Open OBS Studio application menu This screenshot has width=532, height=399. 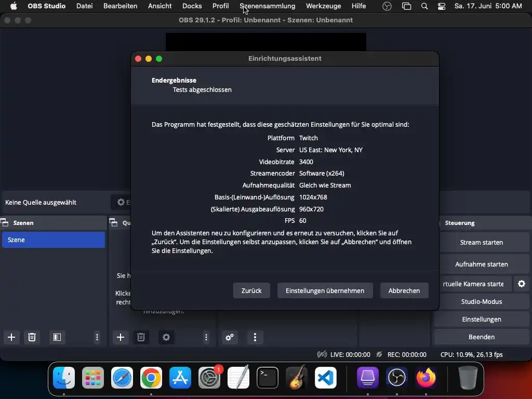46,6
